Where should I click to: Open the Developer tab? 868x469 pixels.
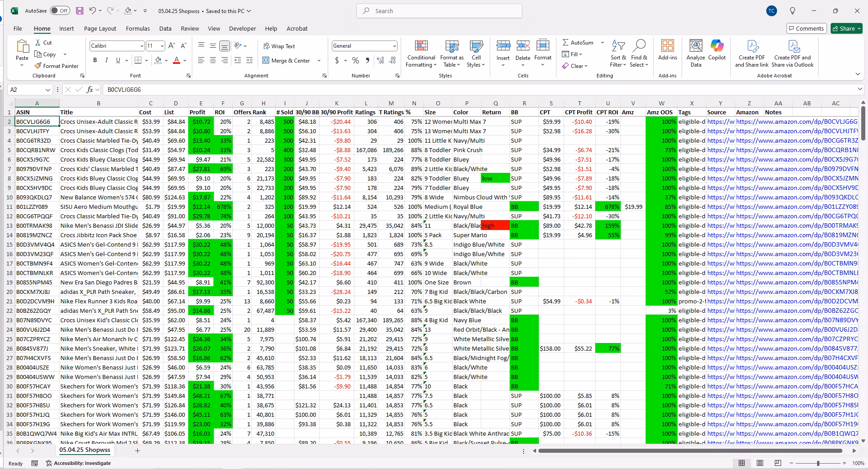242,28
